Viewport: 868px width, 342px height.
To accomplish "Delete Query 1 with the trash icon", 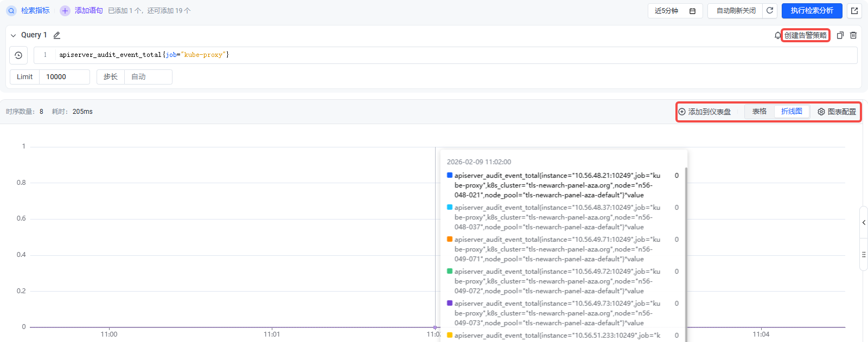I will [853, 35].
